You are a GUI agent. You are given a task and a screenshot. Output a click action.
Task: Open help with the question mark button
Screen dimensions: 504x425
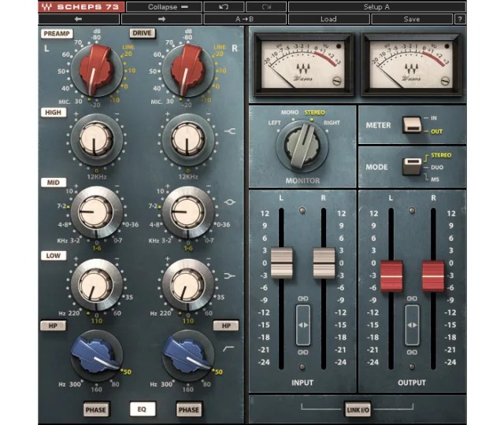[x=460, y=19]
